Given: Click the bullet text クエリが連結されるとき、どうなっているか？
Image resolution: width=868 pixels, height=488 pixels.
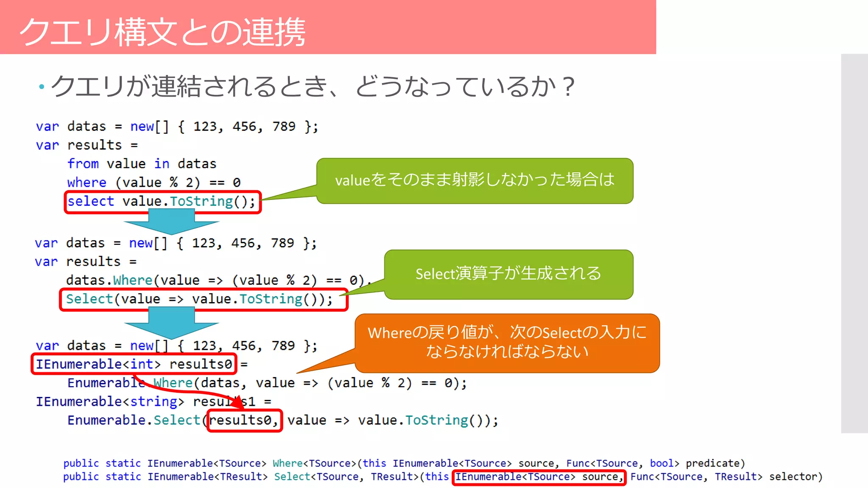Looking at the screenshot, I should [313, 86].
